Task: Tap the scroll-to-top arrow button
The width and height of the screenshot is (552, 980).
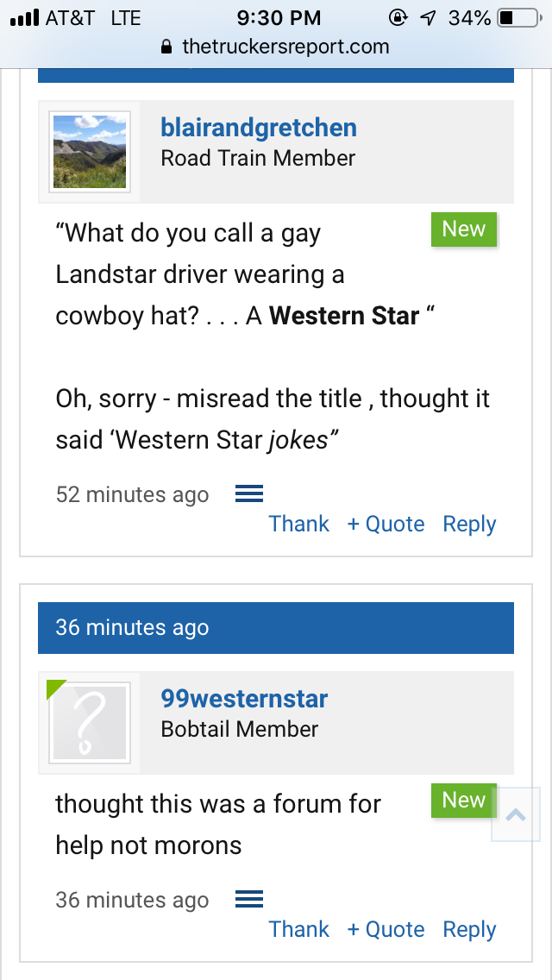Action: (x=516, y=814)
